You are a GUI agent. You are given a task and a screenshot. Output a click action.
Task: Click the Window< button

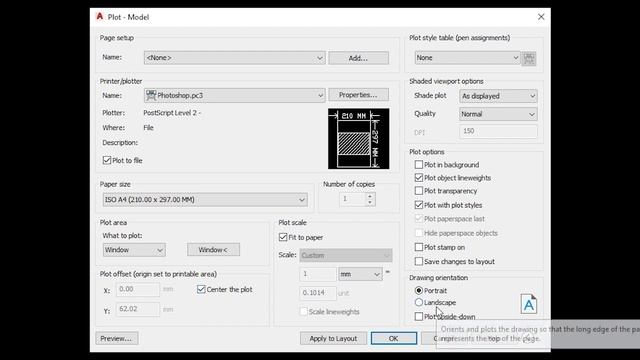[x=213, y=250]
